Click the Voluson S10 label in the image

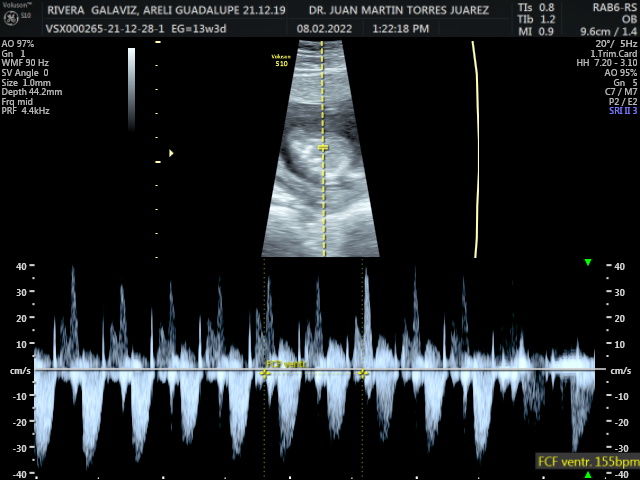[x=281, y=60]
